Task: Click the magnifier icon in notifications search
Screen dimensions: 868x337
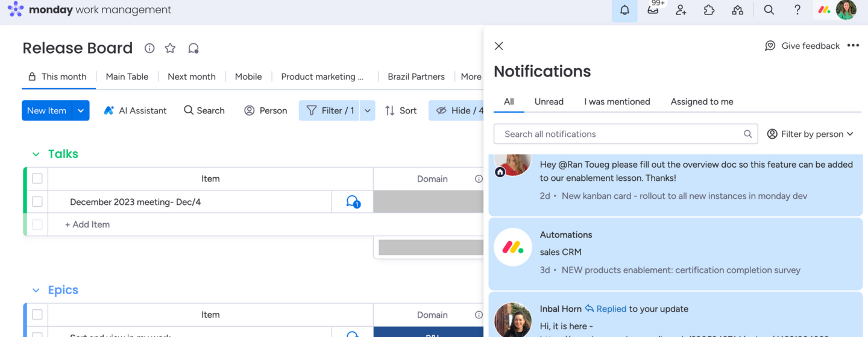Action: pyautogui.click(x=748, y=134)
